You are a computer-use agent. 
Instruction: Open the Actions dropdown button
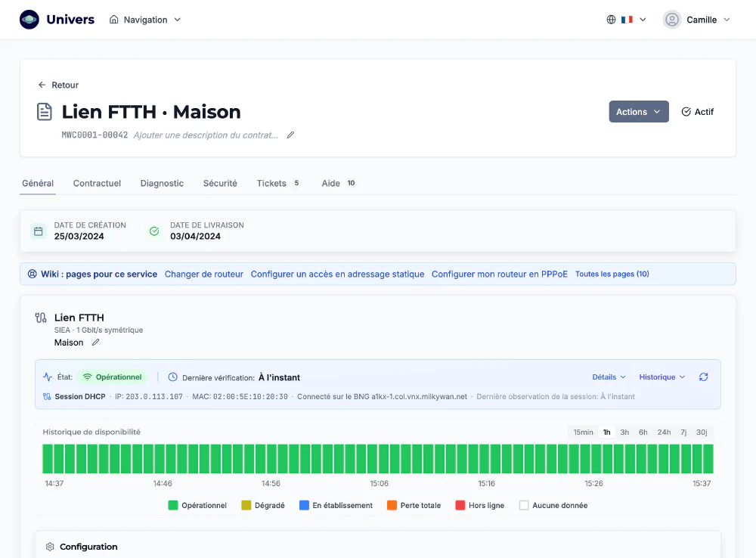point(638,111)
